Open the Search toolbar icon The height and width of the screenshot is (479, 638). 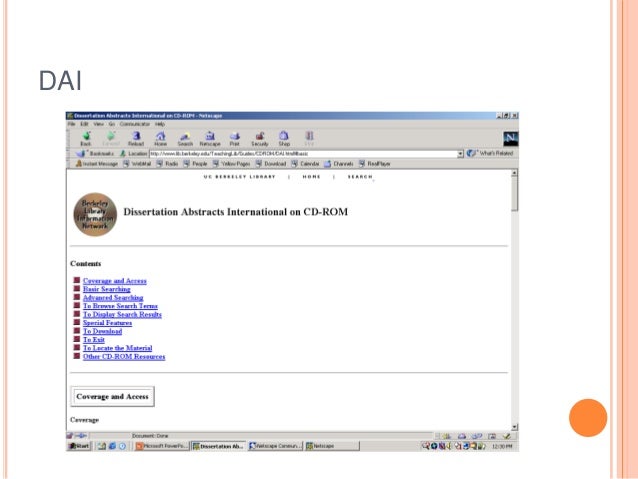click(x=185, y=139)
